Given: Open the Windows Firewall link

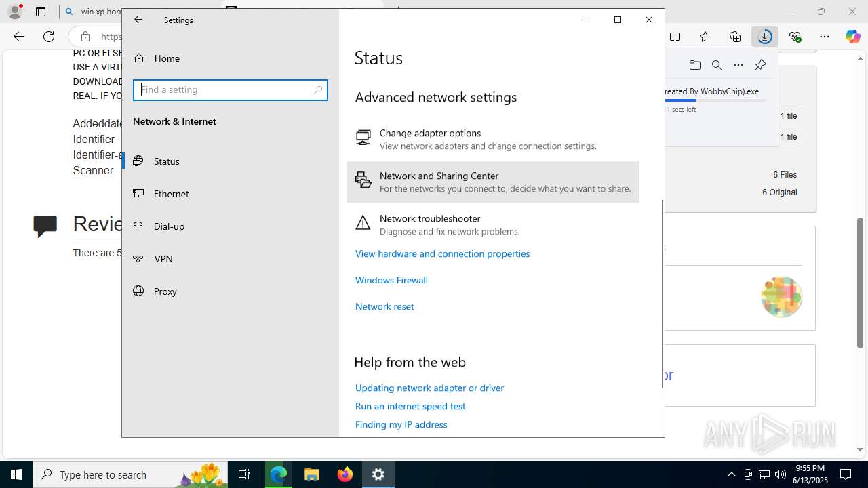Looking at the screenshot, I should (391, 280).
